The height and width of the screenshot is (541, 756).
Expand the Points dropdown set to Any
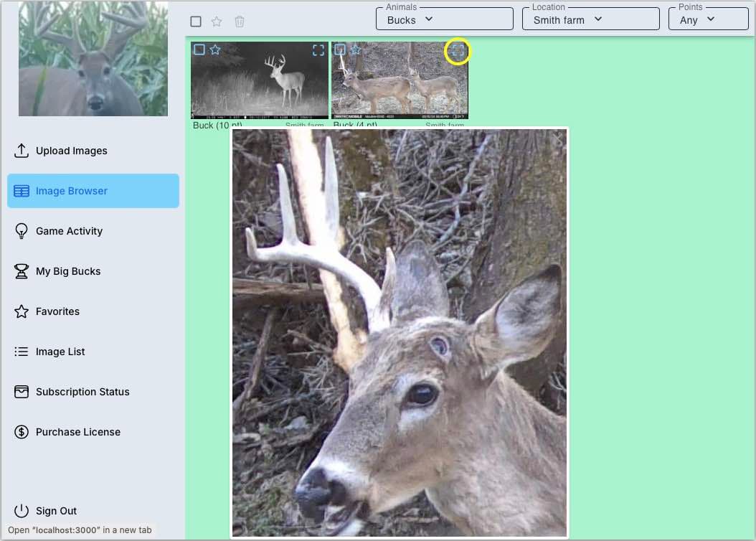pyautogui.click(x=707, y=19)
